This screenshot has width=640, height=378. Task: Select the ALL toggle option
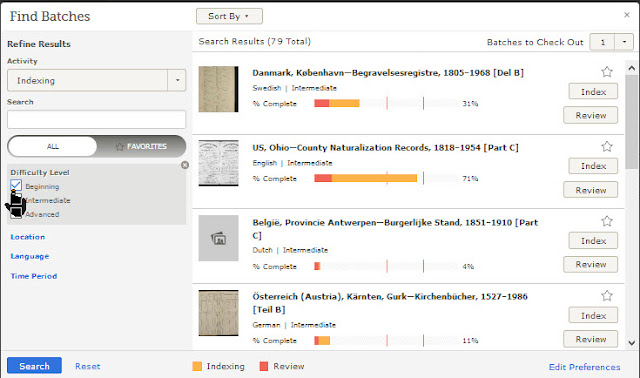click(x=53, y=146)
